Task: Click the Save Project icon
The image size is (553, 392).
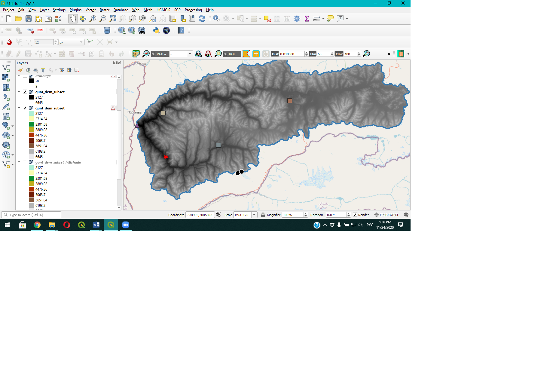Action: 29,19
